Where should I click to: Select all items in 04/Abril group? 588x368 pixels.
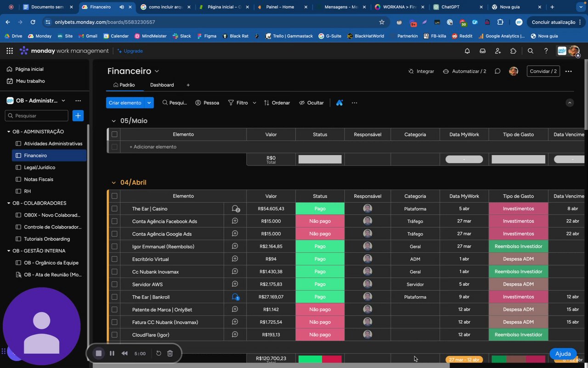(x=114, y=196)
